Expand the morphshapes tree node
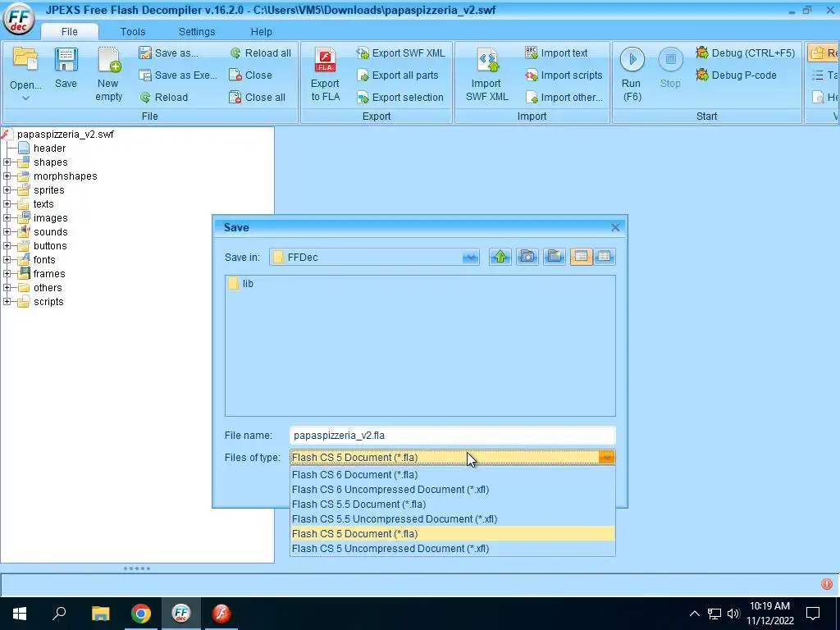The height and width of the screenshot is (630, 840). (x=7, y=176)
